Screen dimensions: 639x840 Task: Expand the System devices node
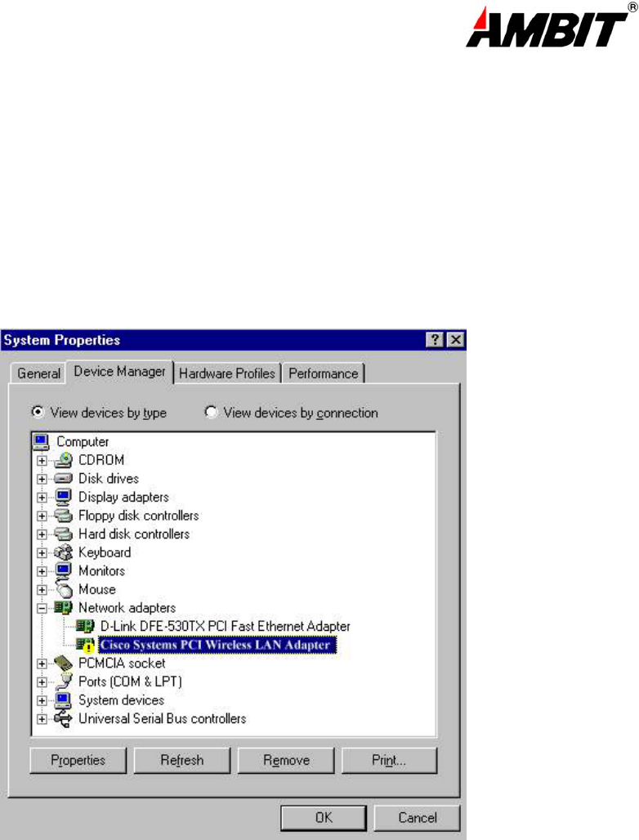pyautogui.click(x=42, y=701)
